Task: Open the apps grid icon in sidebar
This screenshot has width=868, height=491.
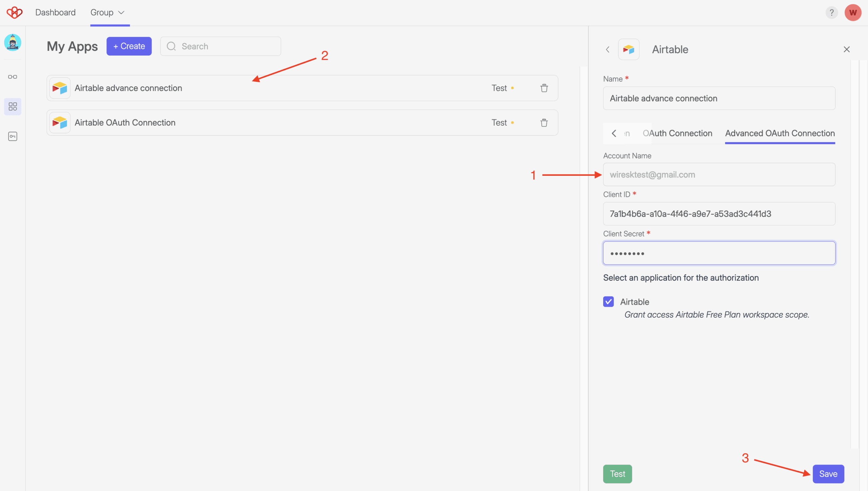Action: pos(13,107)
